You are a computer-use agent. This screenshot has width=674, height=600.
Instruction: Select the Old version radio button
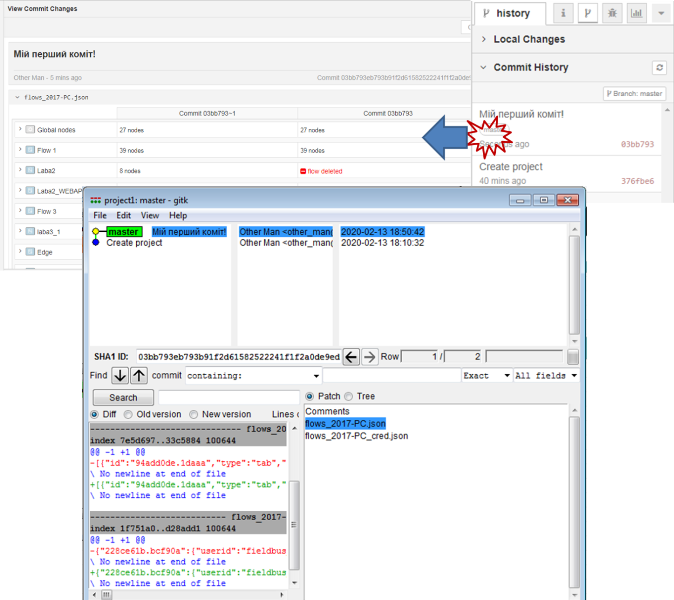(129, 414)
